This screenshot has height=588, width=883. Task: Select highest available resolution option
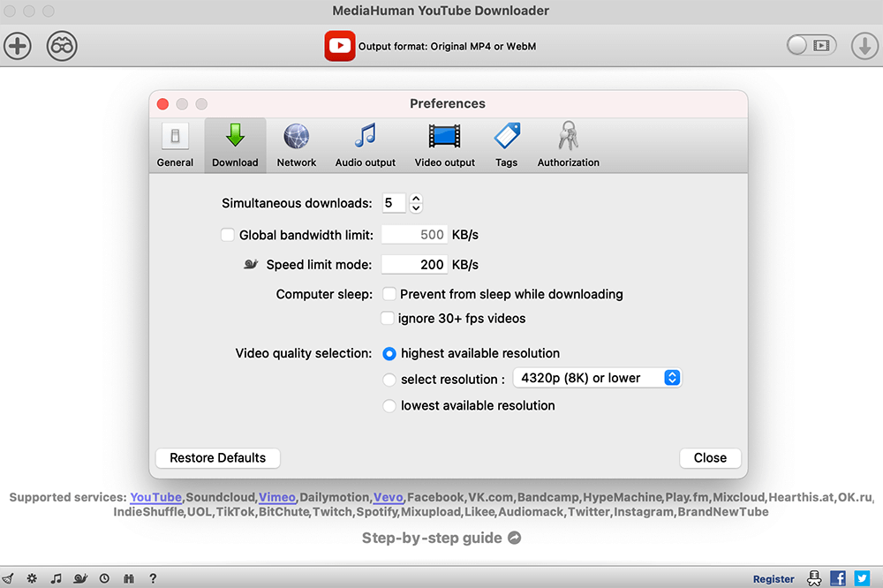389,354
